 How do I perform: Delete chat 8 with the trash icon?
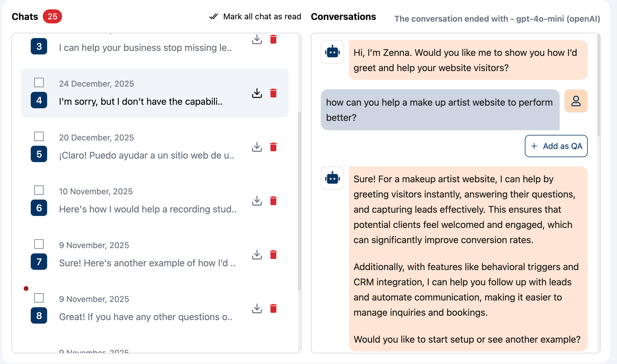tap(273, 308)
